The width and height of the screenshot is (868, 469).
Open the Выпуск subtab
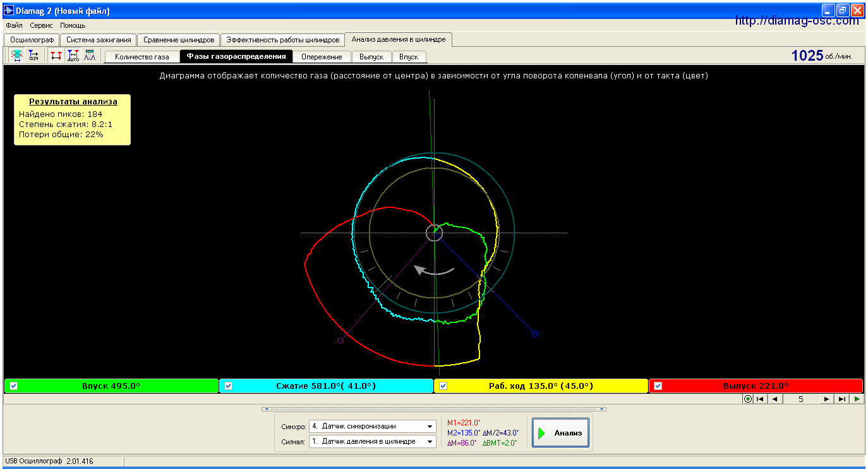point(371,57)
